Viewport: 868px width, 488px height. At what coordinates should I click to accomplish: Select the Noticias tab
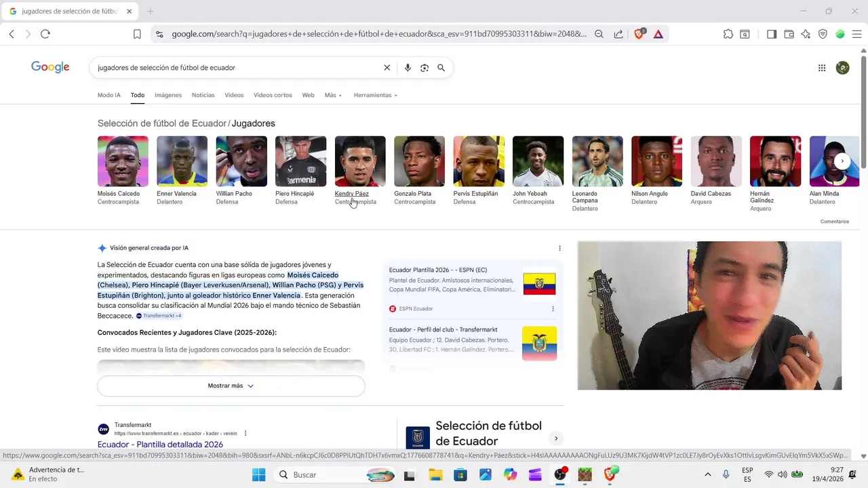point(203,96)
